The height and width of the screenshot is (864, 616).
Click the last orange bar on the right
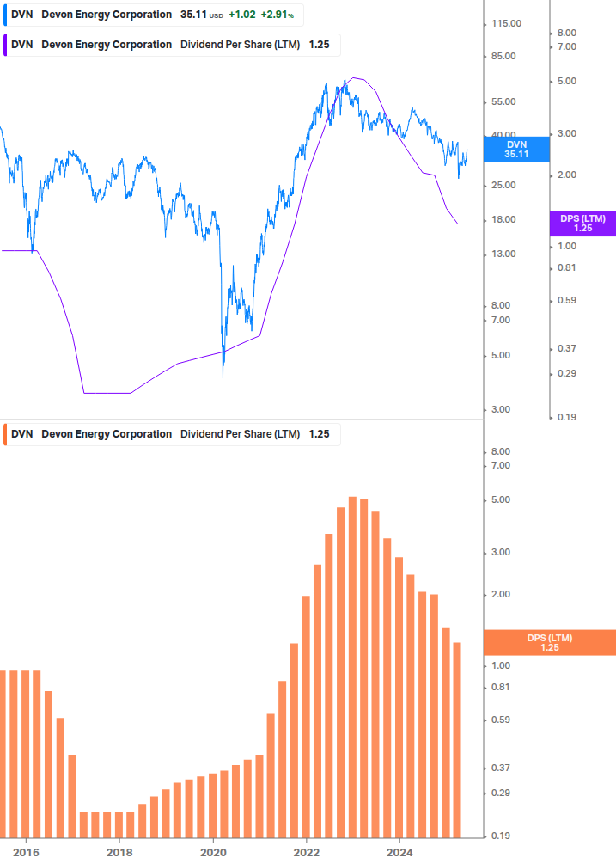(x=457, y=740)
